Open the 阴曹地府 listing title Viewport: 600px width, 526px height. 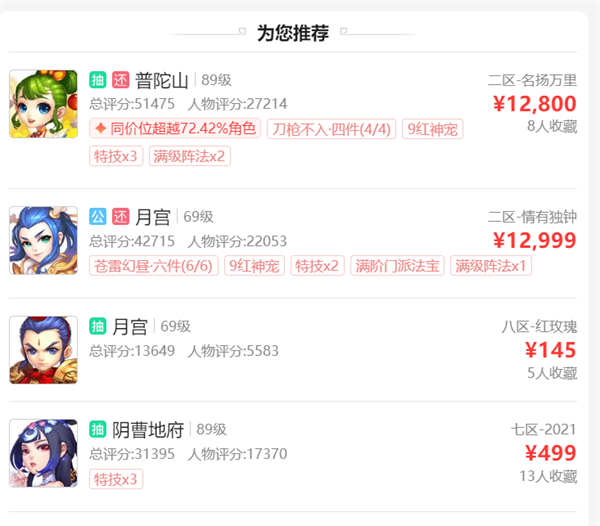[148, 430]
